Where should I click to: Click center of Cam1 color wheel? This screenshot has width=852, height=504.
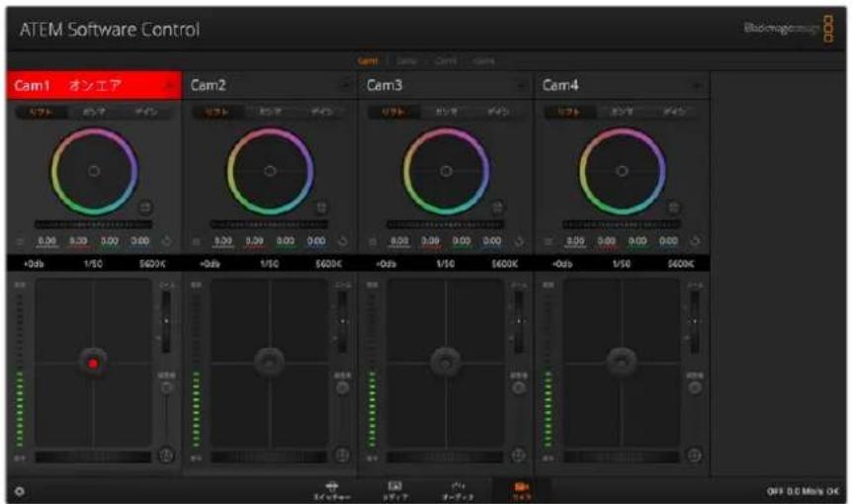tap(94, 171)
